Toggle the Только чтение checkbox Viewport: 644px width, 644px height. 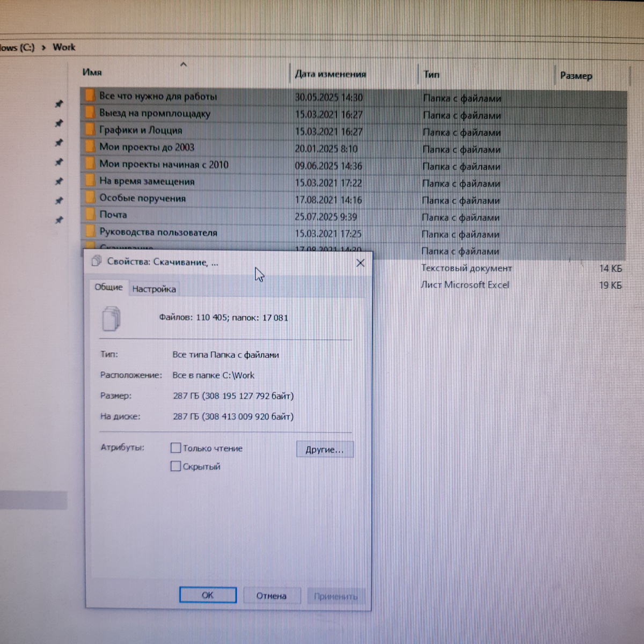[175, 448]
